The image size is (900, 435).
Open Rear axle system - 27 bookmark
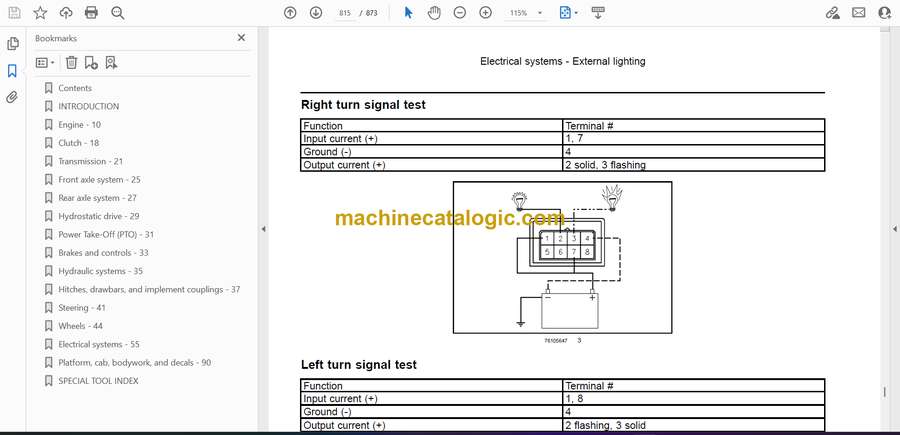click(97, 198)
